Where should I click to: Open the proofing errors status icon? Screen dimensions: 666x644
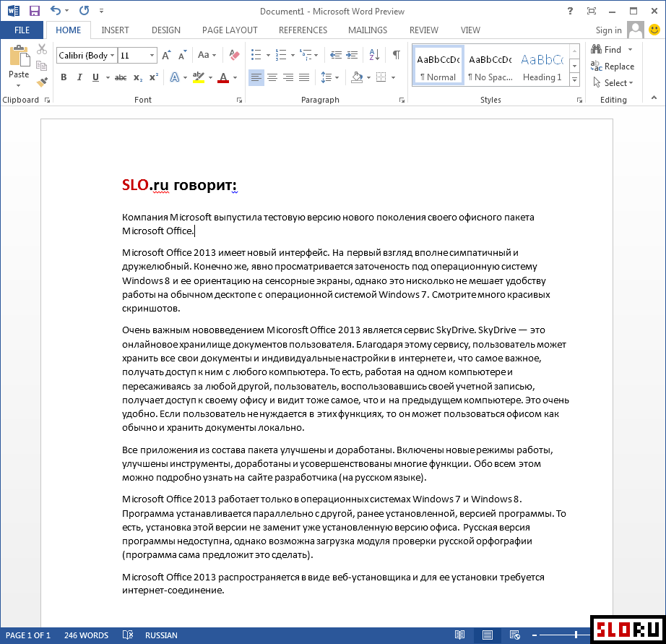pyautogui.click(x=127, y=635)
